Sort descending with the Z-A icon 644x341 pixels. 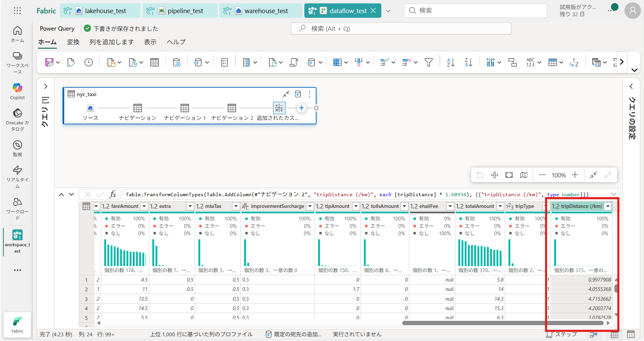[x=468, y=62]
